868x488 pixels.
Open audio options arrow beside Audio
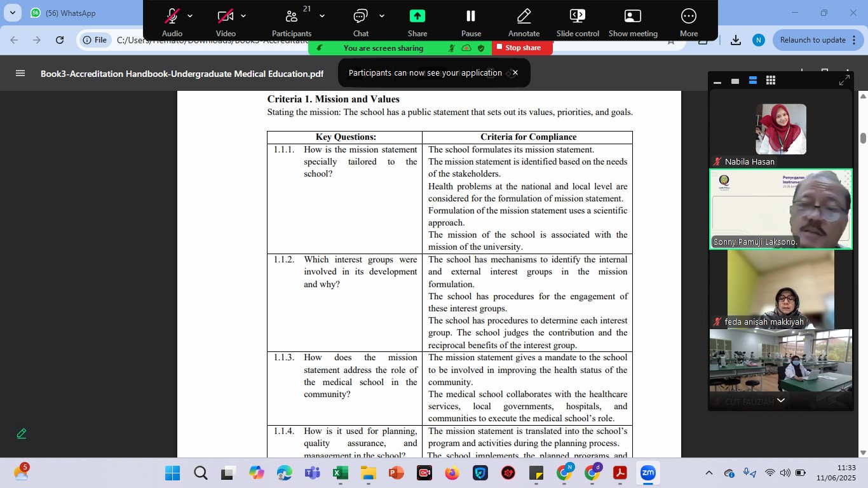(x=190, y=16)
